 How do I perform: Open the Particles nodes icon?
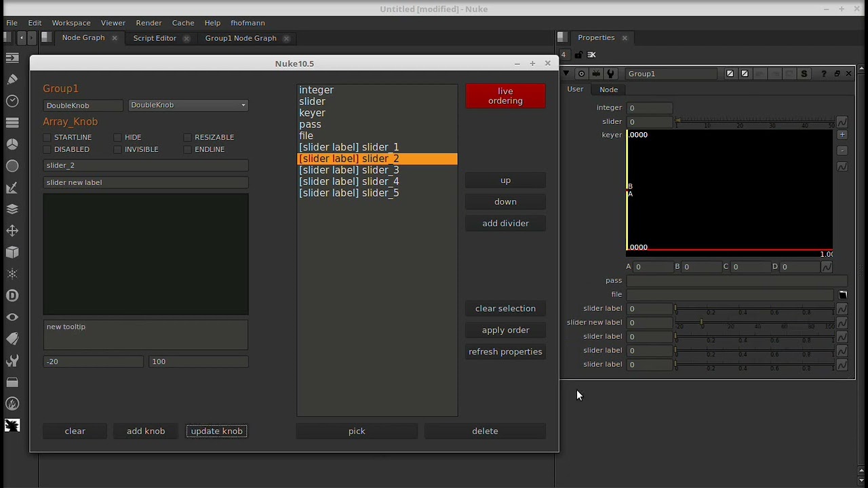12,274
